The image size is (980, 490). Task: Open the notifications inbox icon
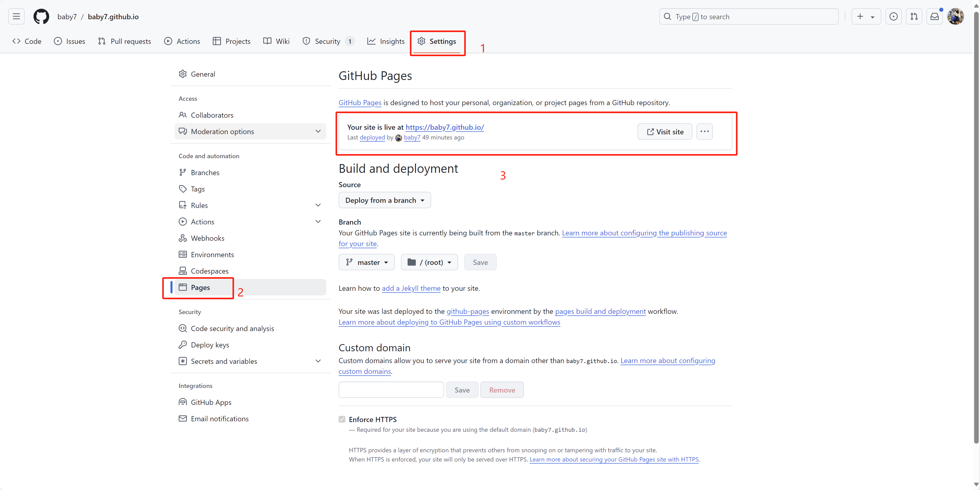[934, 16]
